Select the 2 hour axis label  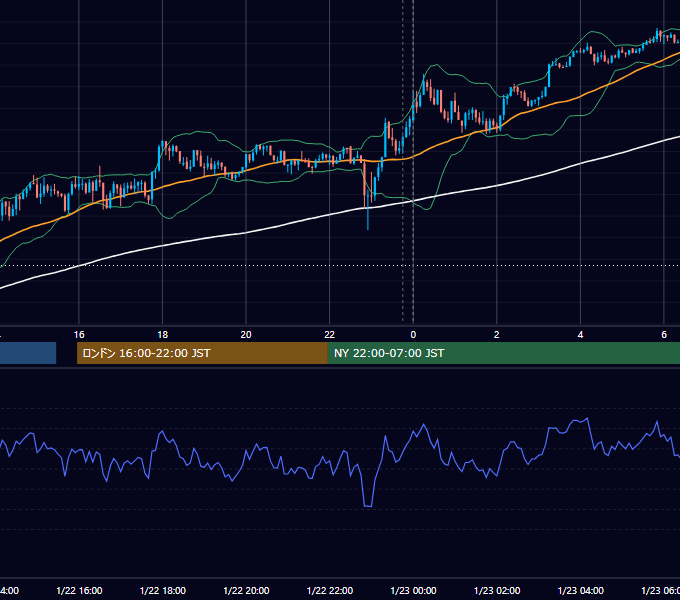pos(497,335)
